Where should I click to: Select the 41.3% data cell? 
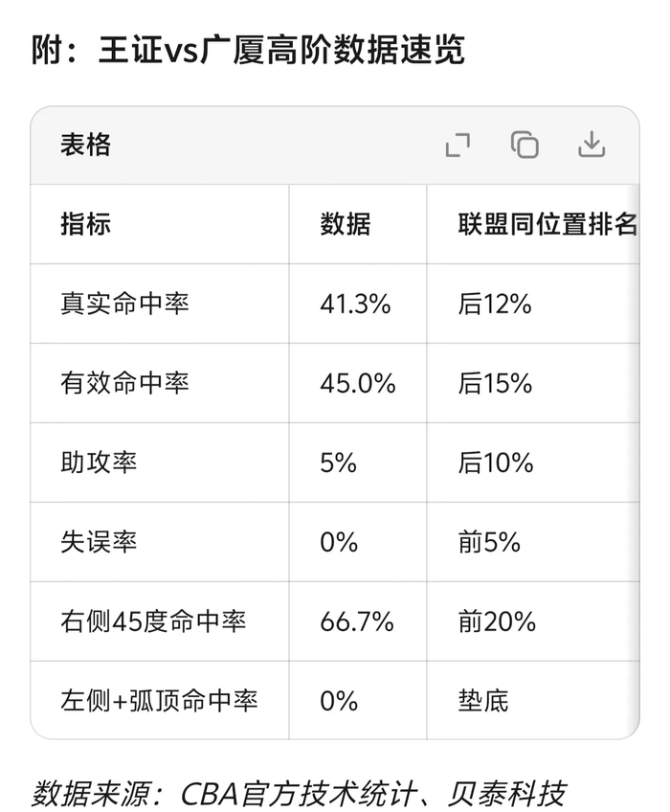coord(355,304)
